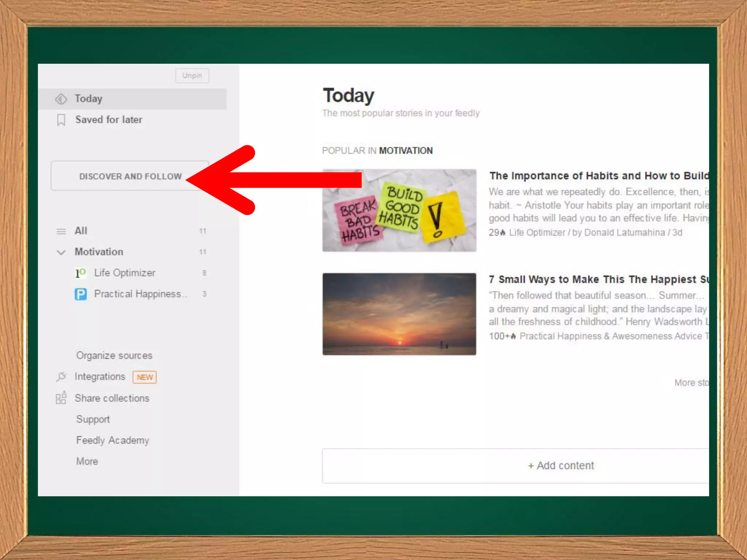
Task: Open Organize sources in sidebar
Action: click(x=114, y=355)
